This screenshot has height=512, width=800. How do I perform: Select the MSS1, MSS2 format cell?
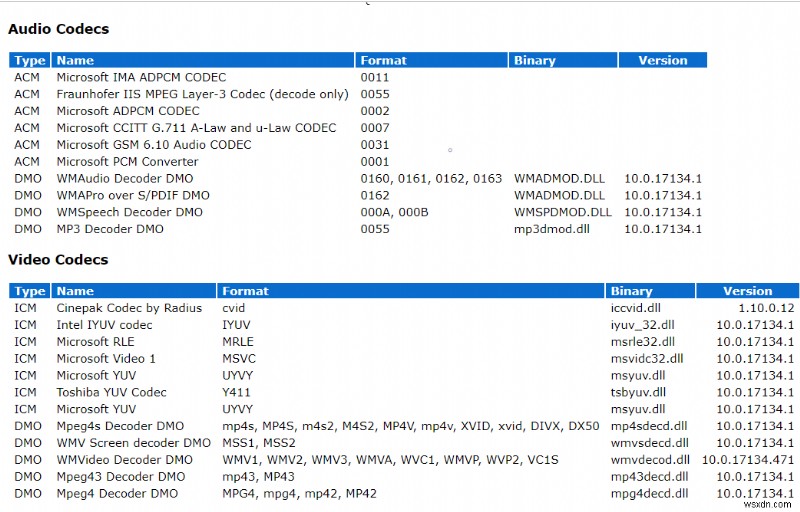pyautogui.click(x=259, y=443)
